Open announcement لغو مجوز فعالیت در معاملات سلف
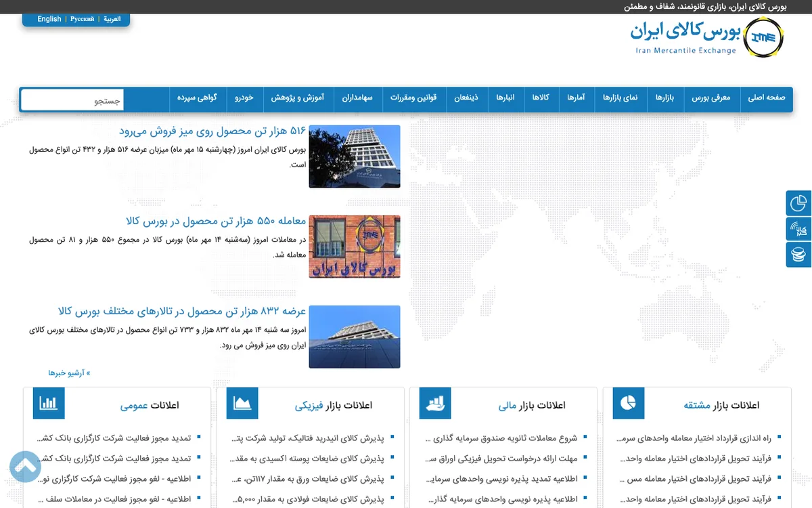Screen dimensions: 812x508 (116, 499)
